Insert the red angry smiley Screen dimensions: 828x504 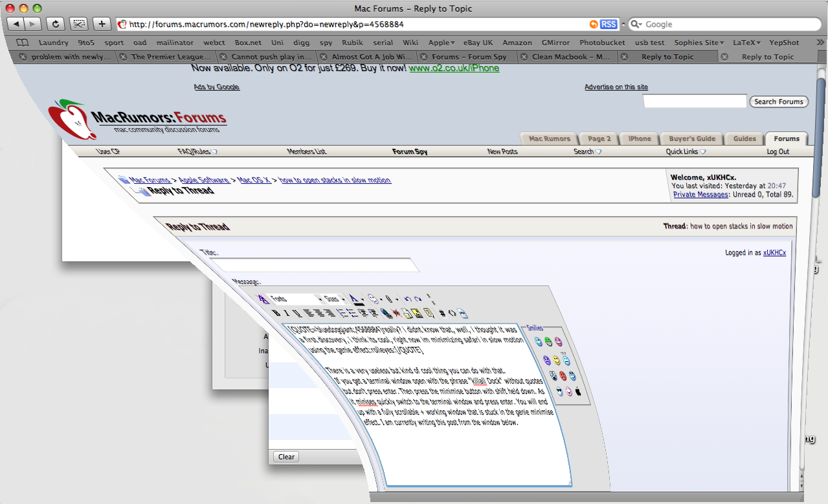coord(563,376)
